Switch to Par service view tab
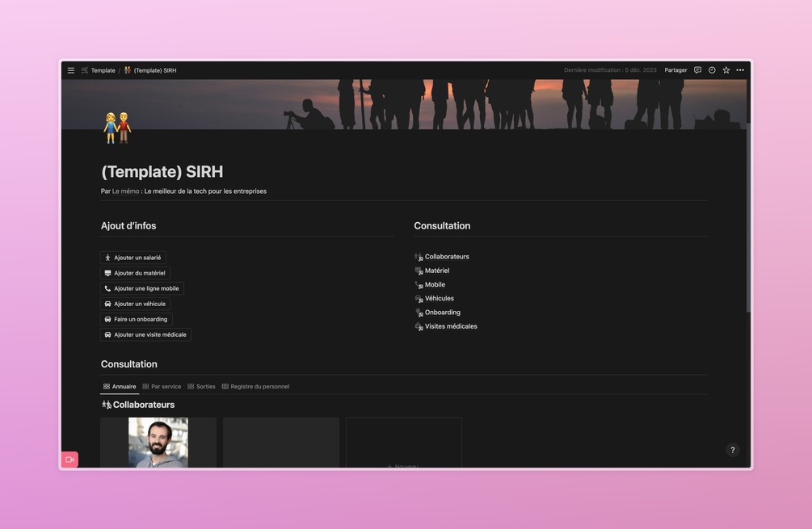 tap(162, 387)
